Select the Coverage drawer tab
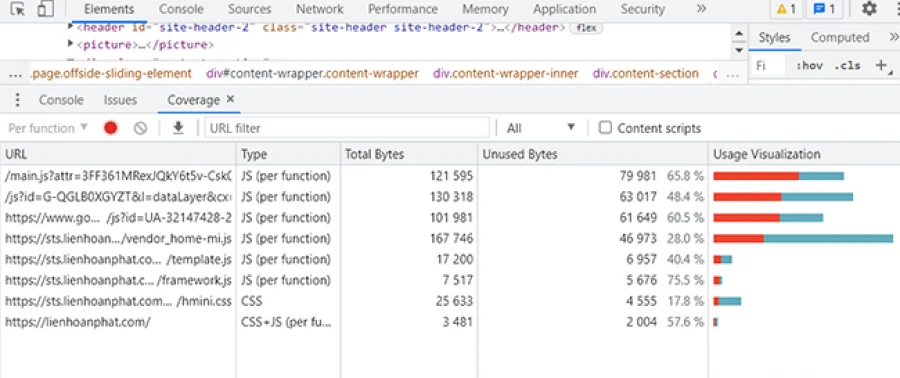900x378 pixels. pyautogui.click(x=193, y=100)
